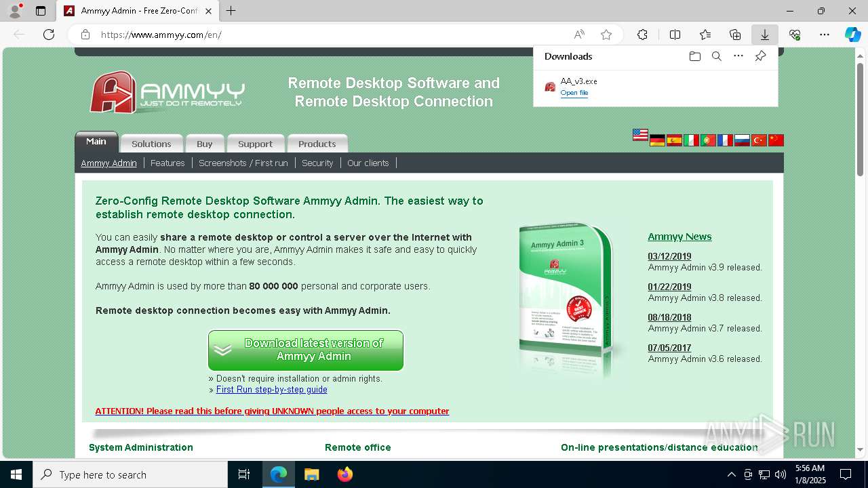Open the Favorites list icon
The height and width of the screenshot is (488, 868).
click(x=705, y=35)
